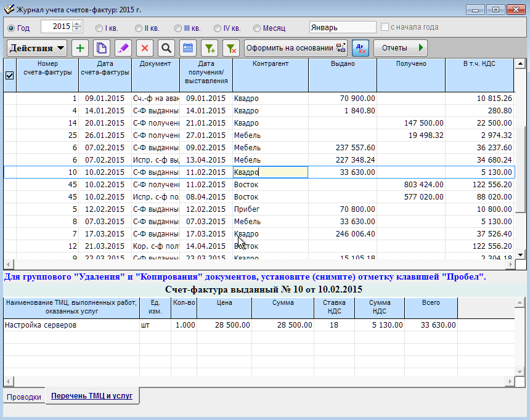
Task: Click the year input field showing 2015
Action: [56, 26]
